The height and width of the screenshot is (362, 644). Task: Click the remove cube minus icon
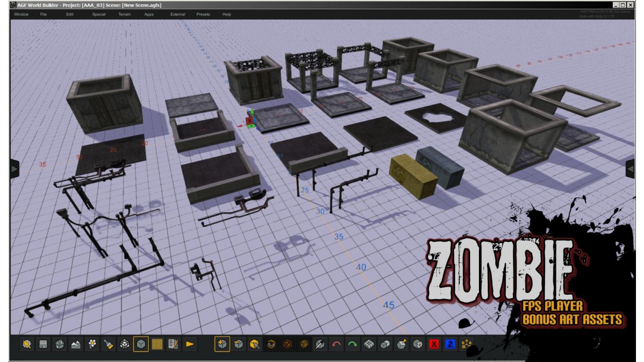point(238,344)
